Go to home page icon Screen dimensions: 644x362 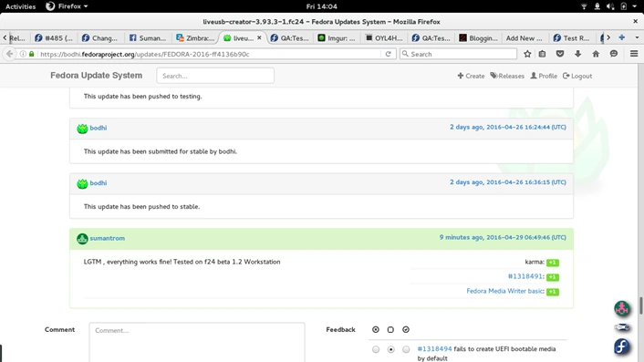tap(596, 54)
